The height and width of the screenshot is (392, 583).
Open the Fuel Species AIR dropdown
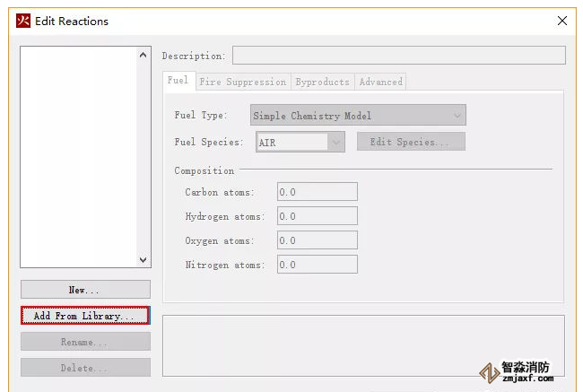tap(300, 142)
